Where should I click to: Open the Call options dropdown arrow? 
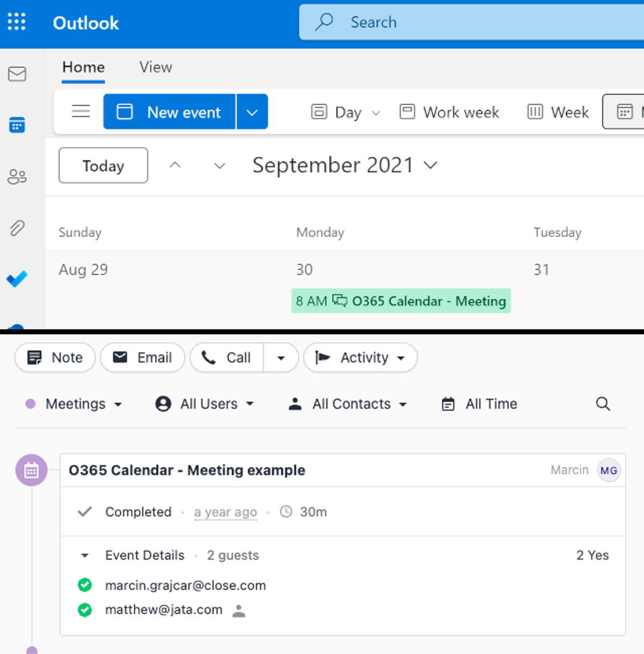coord(281,357)
